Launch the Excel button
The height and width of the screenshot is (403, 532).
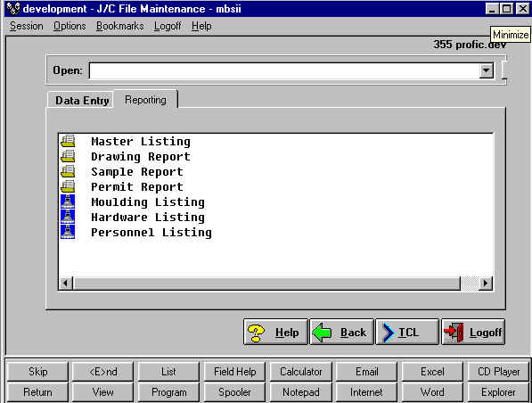tap(432, 372)
